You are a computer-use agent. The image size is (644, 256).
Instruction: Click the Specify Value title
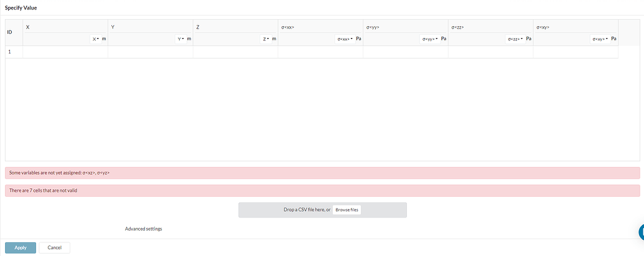[20, 8]
